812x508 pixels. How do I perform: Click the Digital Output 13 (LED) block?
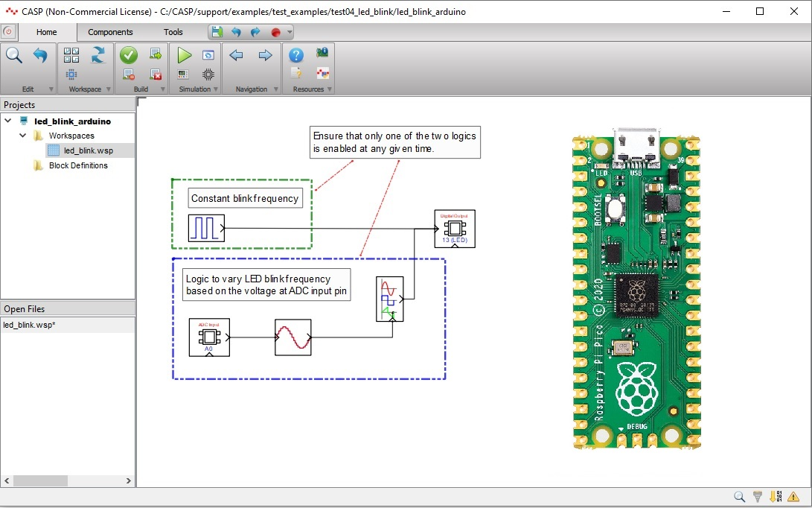click(x=455, y=229)
